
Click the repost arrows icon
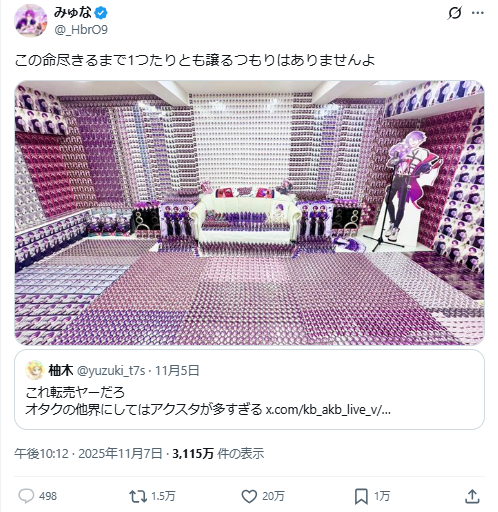click(138, 496)
